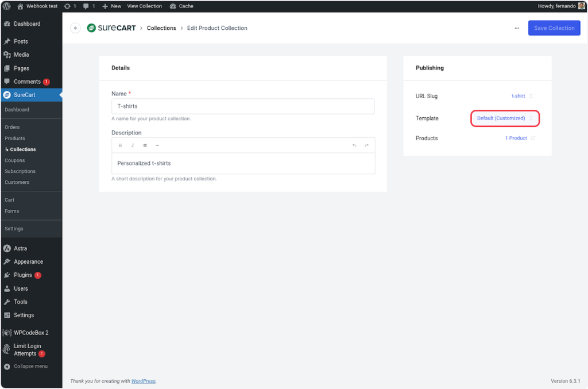Image resolution: width=588 pixels, height=389 pixels.
Task: Open the Template Default (Customized) dropdown
Action: coord(505,118)
